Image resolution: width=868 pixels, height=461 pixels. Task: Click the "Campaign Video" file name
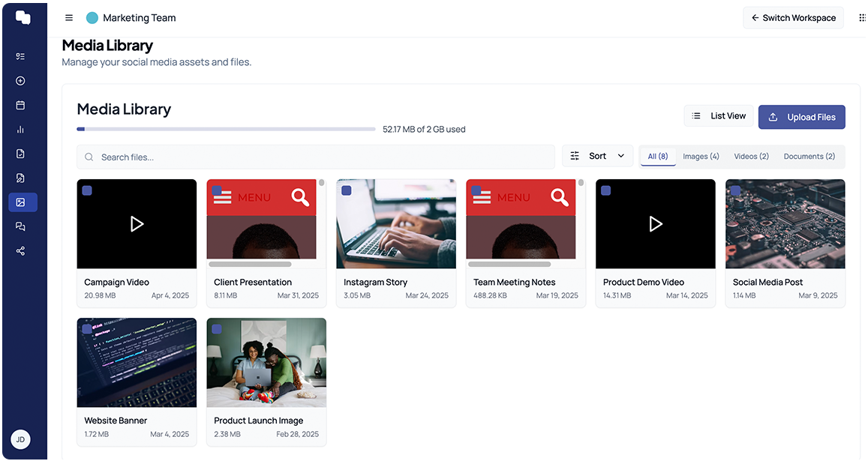pos(117,283)
